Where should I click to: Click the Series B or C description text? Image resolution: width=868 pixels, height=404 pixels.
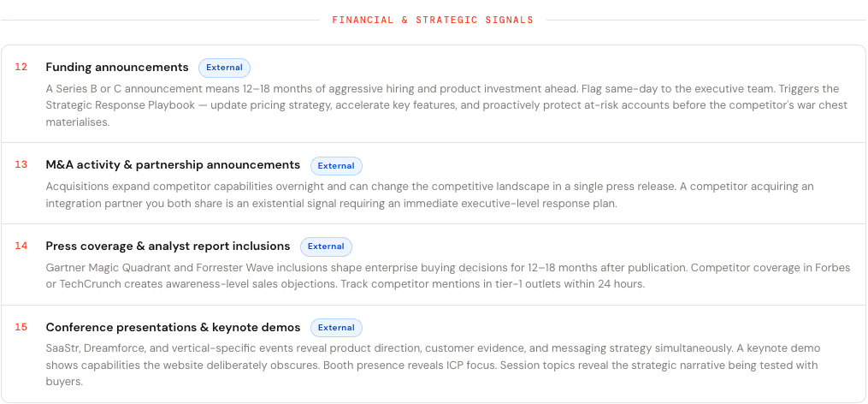tap(446, 105)
